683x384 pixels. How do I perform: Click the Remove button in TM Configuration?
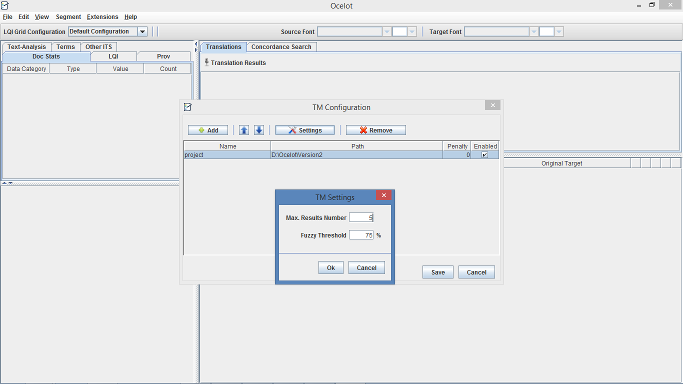(x=376, y=130)
